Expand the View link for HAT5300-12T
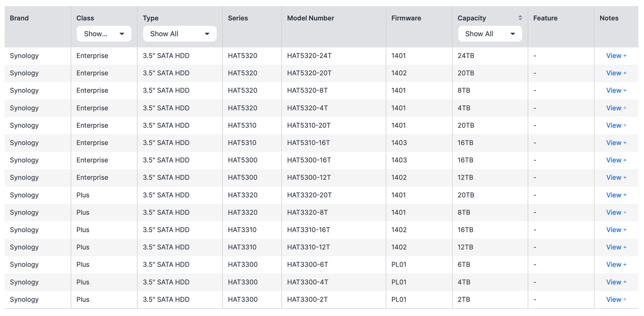Screen dimensions: 644x316 click(x=616, y=178)
